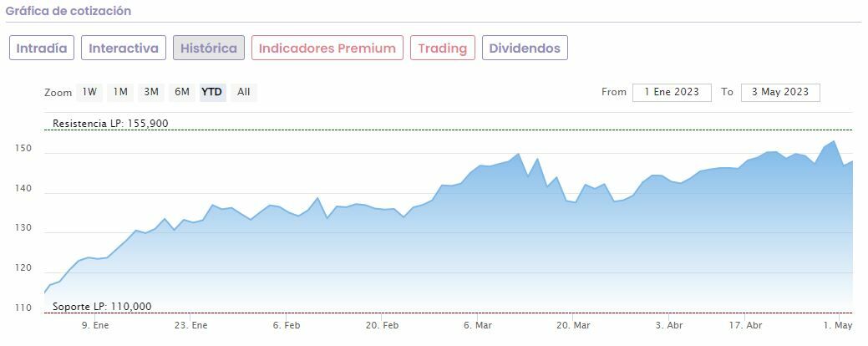Click the Gráfica de cotización heading
Screen dimensions: 868x346
point(69,12)
